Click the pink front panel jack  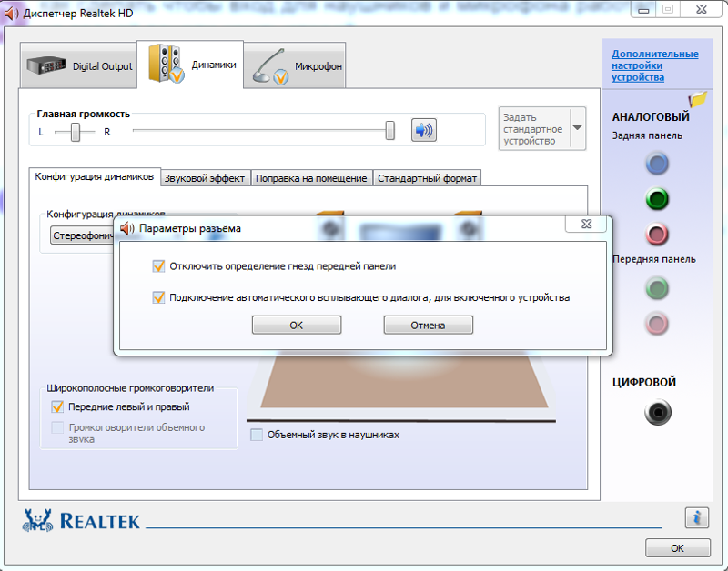[x=656, y=324]
